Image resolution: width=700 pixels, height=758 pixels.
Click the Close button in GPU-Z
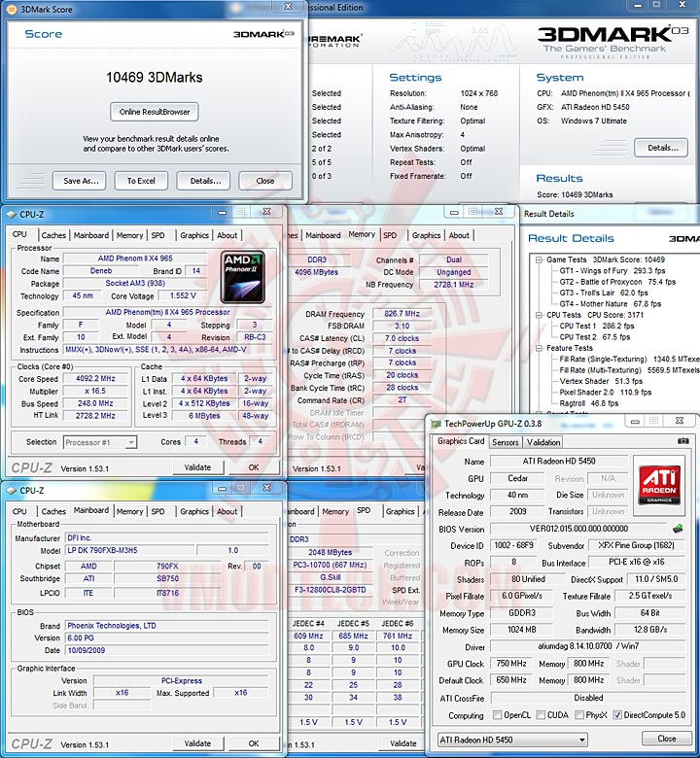[667, 739]
